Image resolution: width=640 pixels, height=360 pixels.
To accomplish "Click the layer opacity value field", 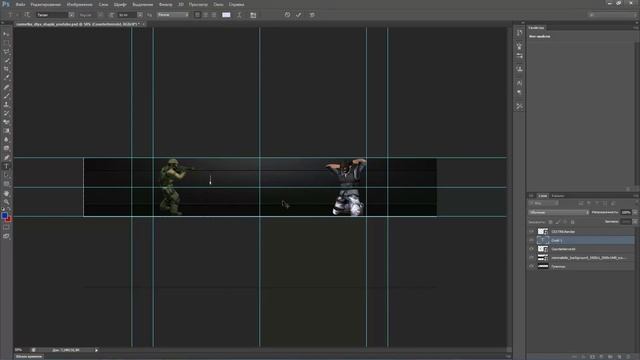I will 626,212.
